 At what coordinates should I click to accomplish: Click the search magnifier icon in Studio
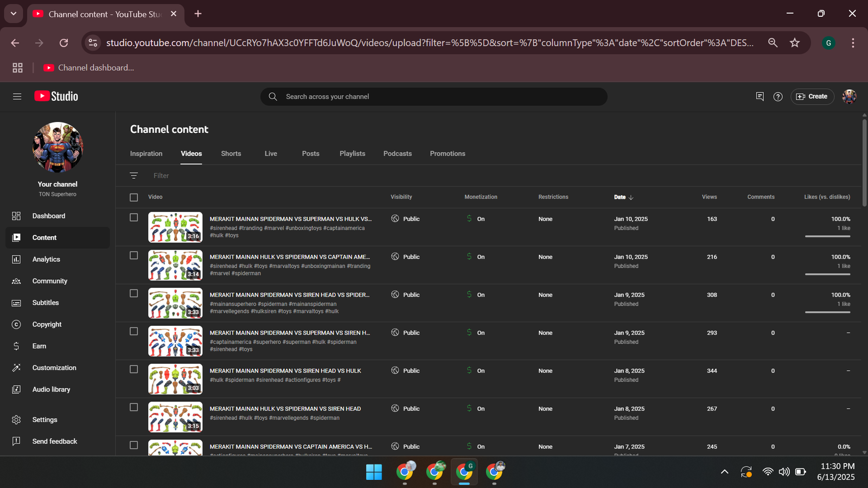[273, 97]
